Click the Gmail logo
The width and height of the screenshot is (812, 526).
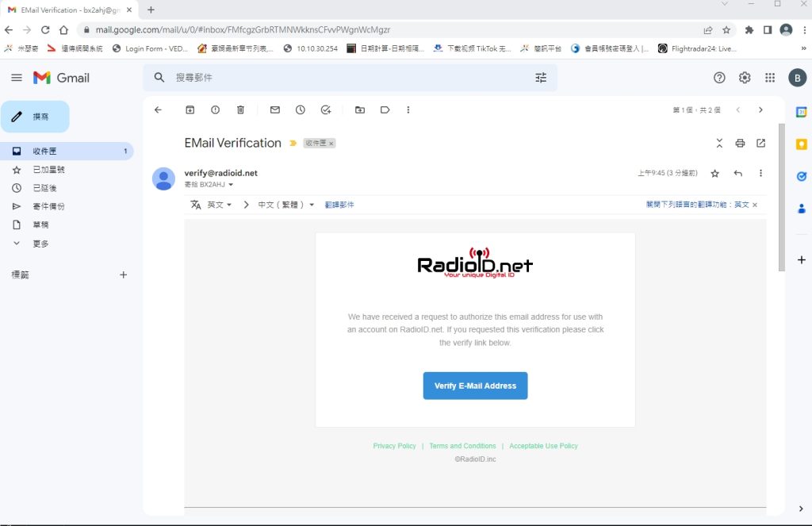(x=61, y=78)
